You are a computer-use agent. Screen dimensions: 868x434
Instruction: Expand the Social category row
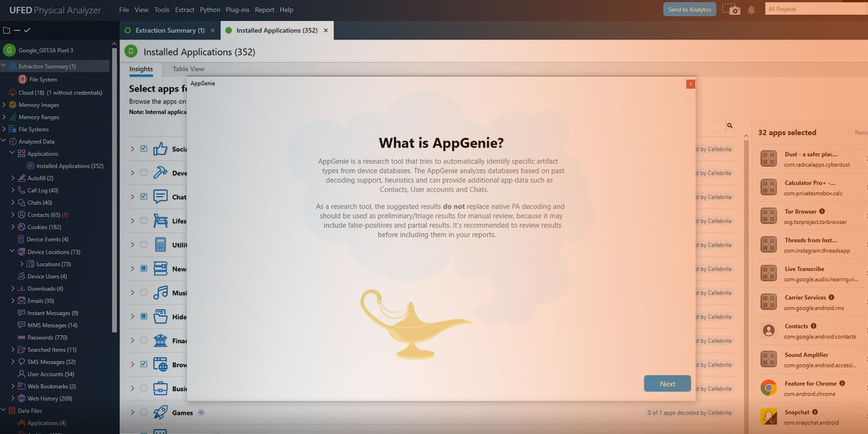click(132, 149)
